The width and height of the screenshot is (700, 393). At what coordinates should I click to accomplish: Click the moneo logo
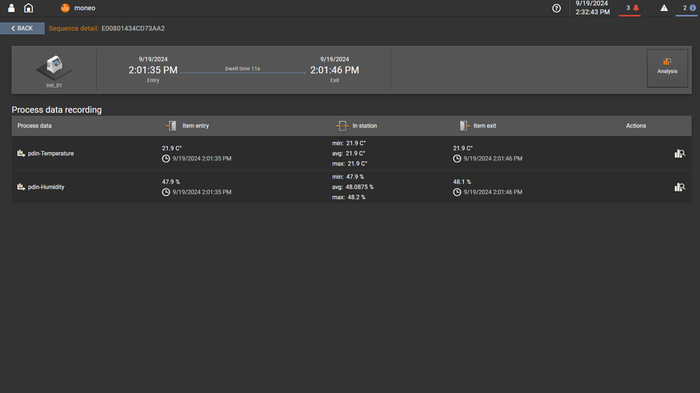65,8
